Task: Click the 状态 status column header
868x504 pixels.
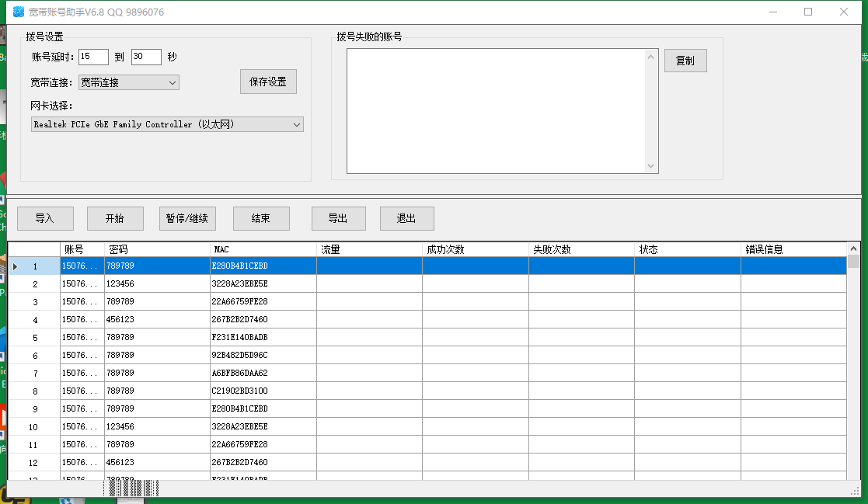Action: [x=687, y=249]
